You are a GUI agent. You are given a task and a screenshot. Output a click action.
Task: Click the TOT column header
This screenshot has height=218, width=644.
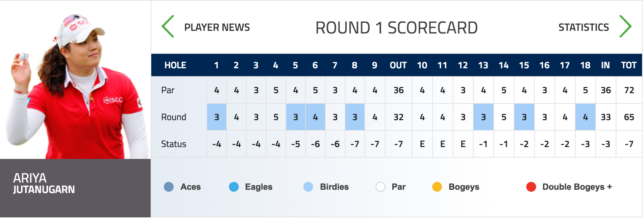point(629,65)
